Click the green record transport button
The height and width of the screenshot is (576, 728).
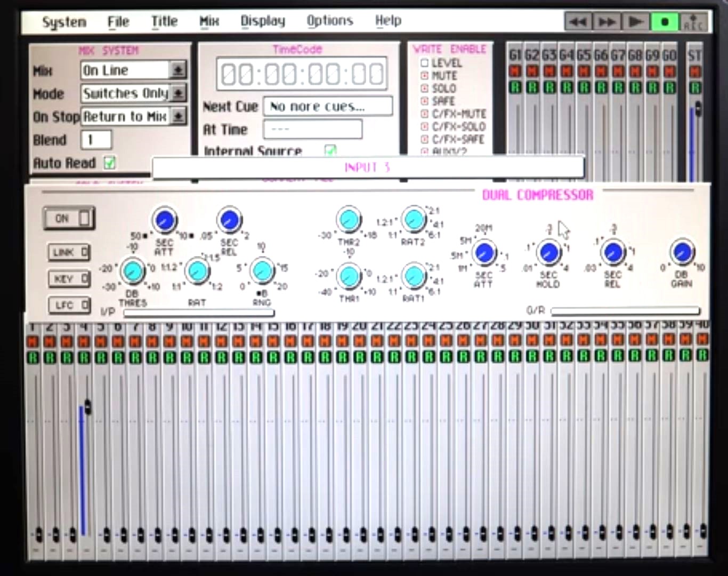click(665, 22)
